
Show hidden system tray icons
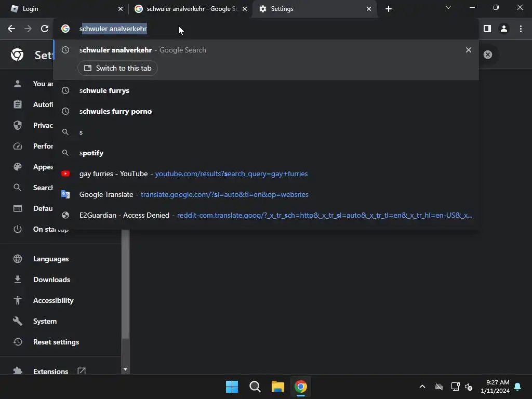point(422,387)
